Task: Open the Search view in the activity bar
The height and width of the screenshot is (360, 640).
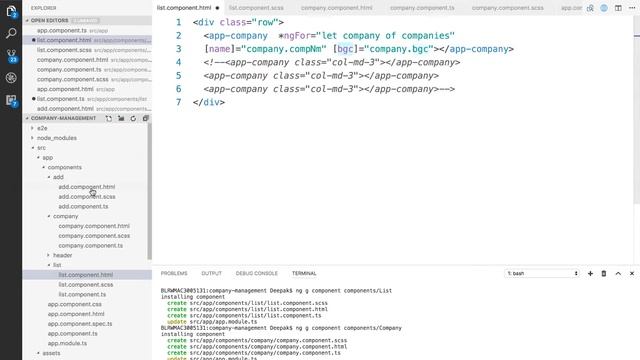Action: 11,33
